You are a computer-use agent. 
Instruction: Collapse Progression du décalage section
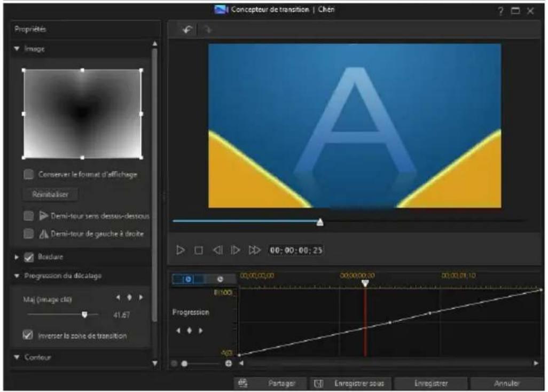click(x=17, y=276)
